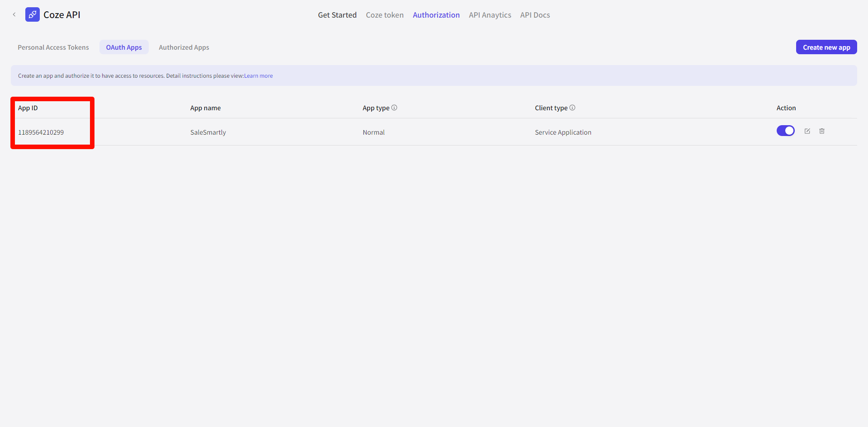Click the Coze API logo icon
Viewport: 868px width, 427px height.
[33, 15]
